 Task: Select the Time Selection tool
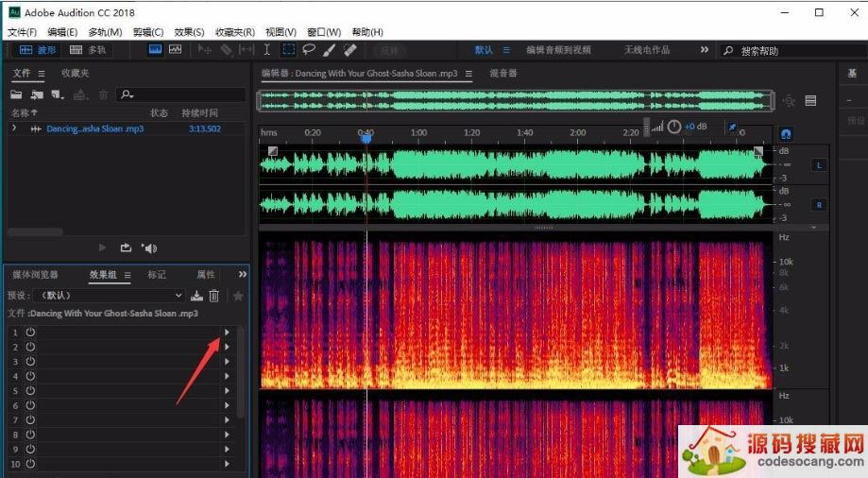[267, 50]
